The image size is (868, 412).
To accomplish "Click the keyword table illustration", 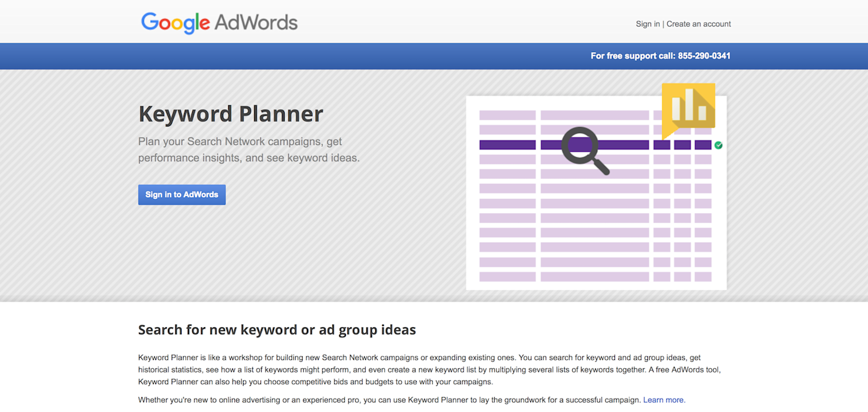I will click(596, 193).
